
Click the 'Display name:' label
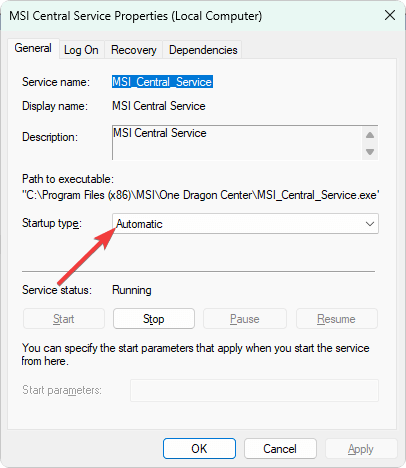tap(55, 106)
